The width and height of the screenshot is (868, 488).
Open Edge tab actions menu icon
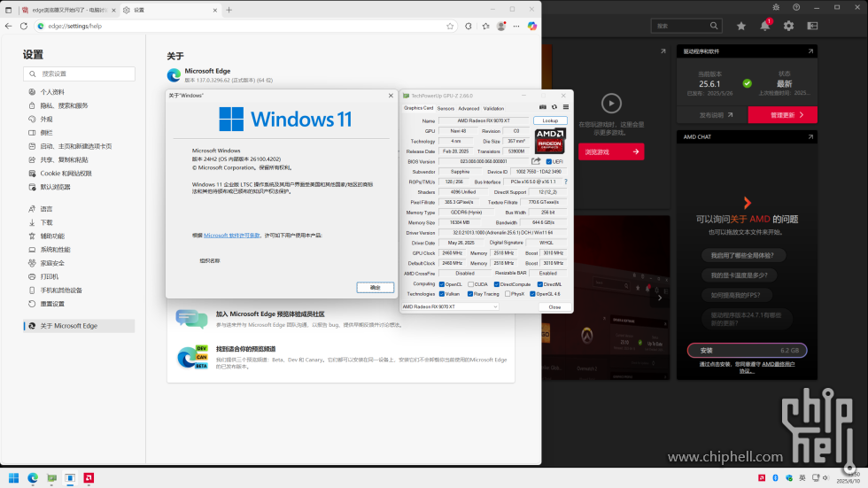tap(8, 10)
